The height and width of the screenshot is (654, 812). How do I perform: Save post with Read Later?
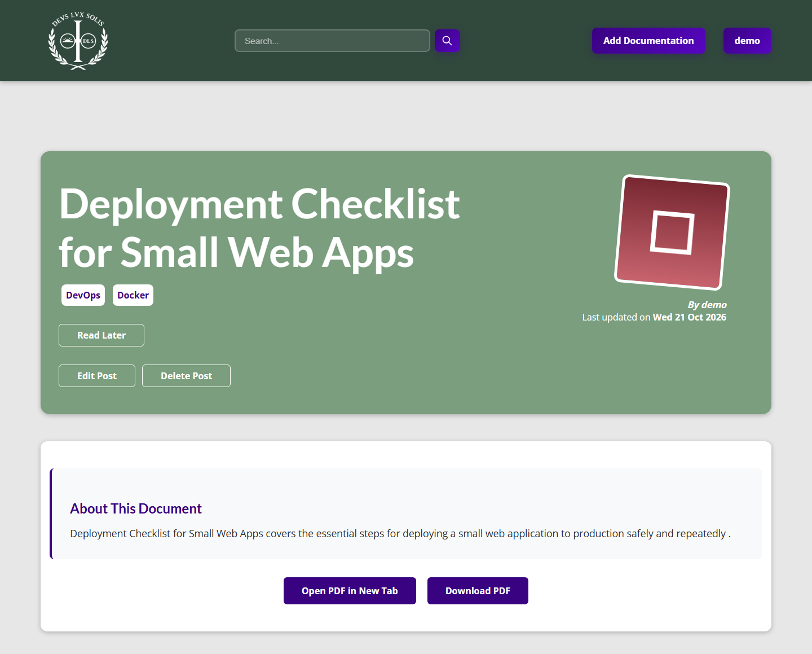101,335
